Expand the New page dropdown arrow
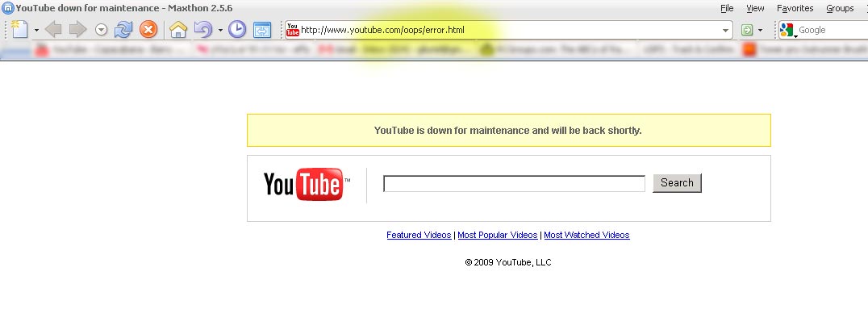Image resolution: width=868 pixels, height=330 pixels. tap(36, 30)
